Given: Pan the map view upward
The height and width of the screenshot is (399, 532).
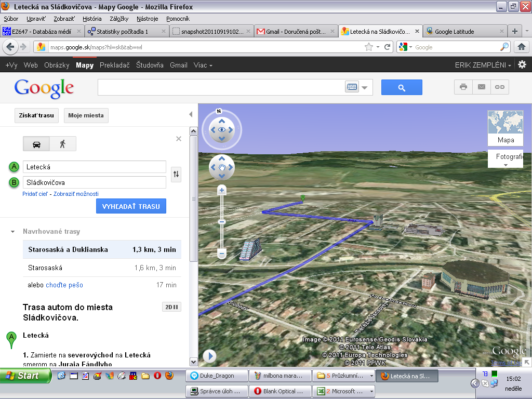Looking at the screenshot, I should (x=221, y=158).
